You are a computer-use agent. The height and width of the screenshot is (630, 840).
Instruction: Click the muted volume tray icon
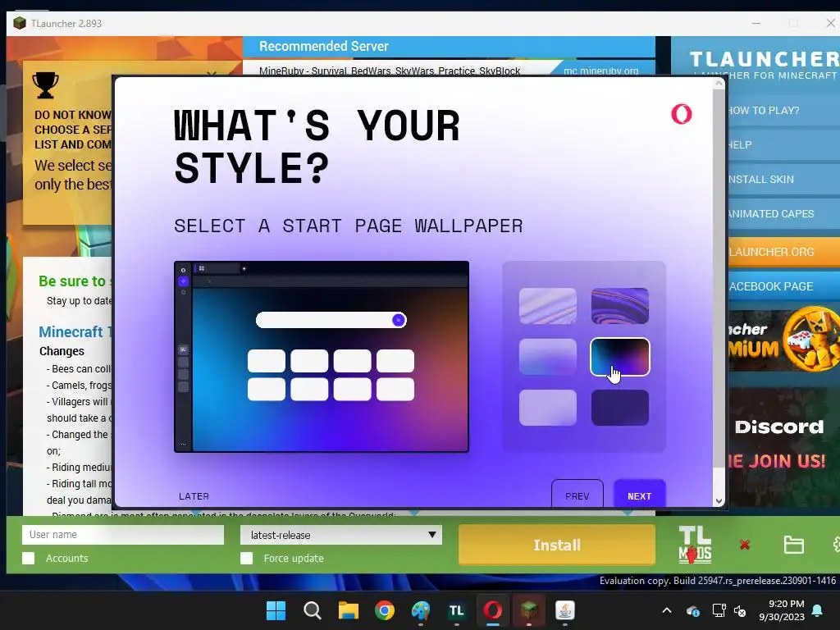click(x=740, y=610)
